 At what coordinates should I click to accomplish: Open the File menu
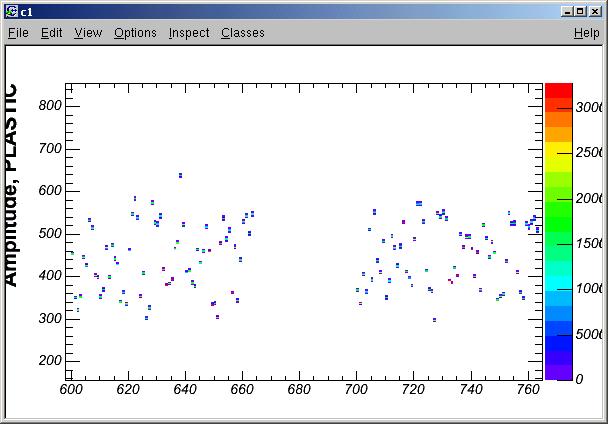[18, 33]
